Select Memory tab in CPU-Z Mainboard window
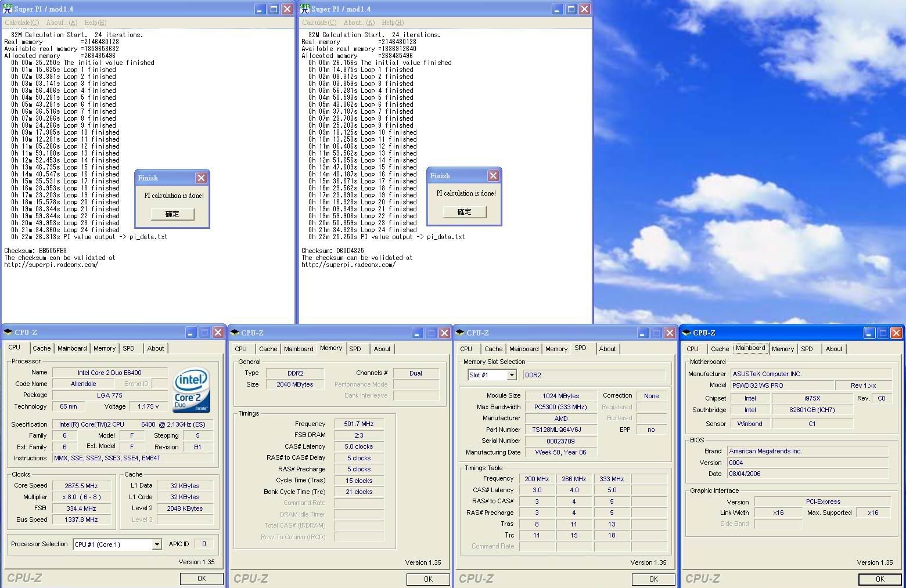 782,349
